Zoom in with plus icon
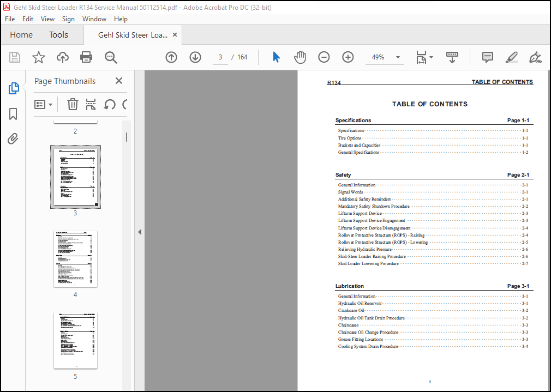The height and width of the screenshot is (392, 551). point(348,57)
